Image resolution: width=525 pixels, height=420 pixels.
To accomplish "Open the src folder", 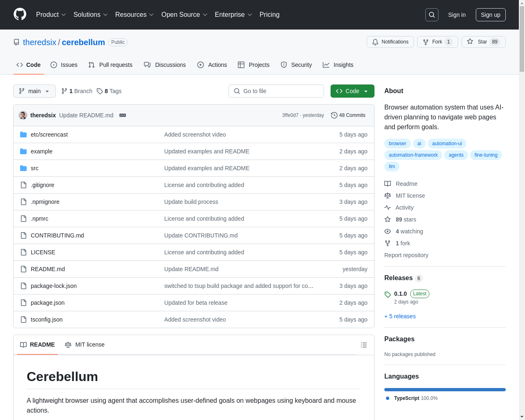I will [x=34, y=168].
